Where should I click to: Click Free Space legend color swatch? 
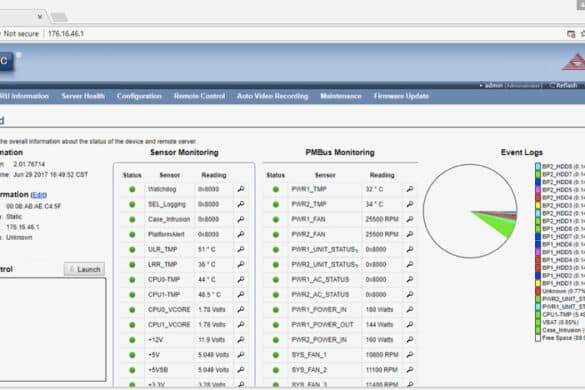pyautogui.click(x=538, y=338)
